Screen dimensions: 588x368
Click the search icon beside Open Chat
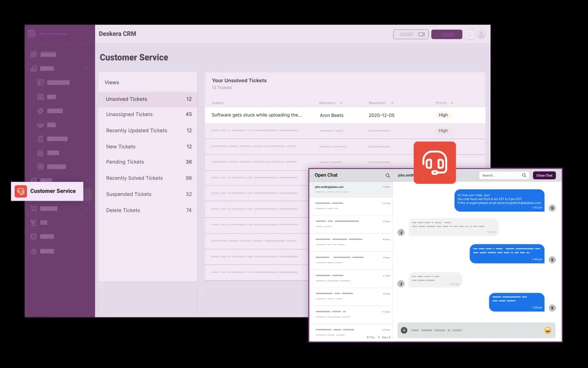388,176
